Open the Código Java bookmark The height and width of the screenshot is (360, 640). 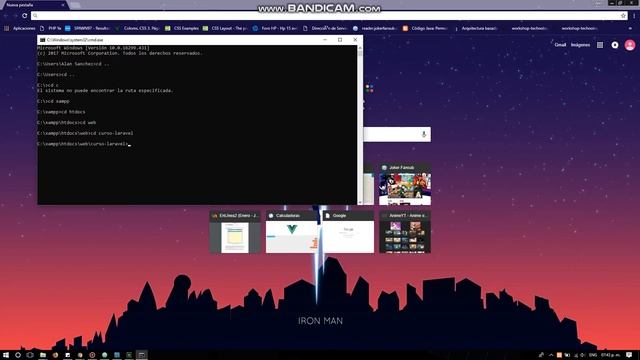coord(425,28)
